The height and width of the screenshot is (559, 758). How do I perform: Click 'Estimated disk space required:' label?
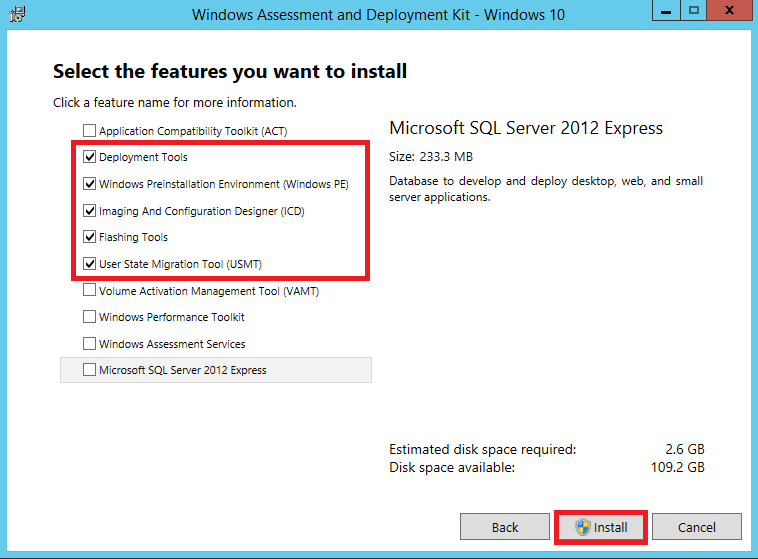(x=482, y=449)
